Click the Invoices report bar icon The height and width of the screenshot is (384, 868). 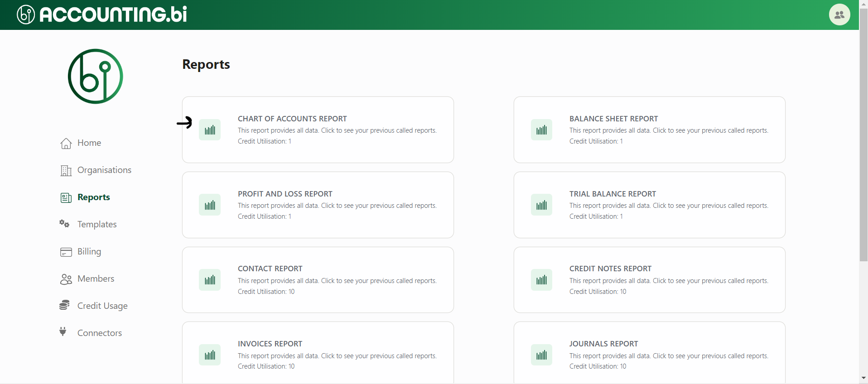[x=210, y=355]
